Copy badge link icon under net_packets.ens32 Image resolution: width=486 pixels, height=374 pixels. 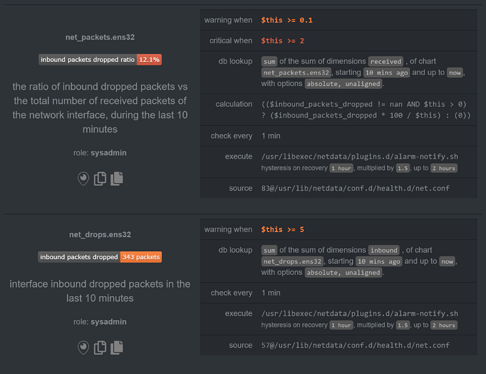pyautogui.click(x=100, y=179)
